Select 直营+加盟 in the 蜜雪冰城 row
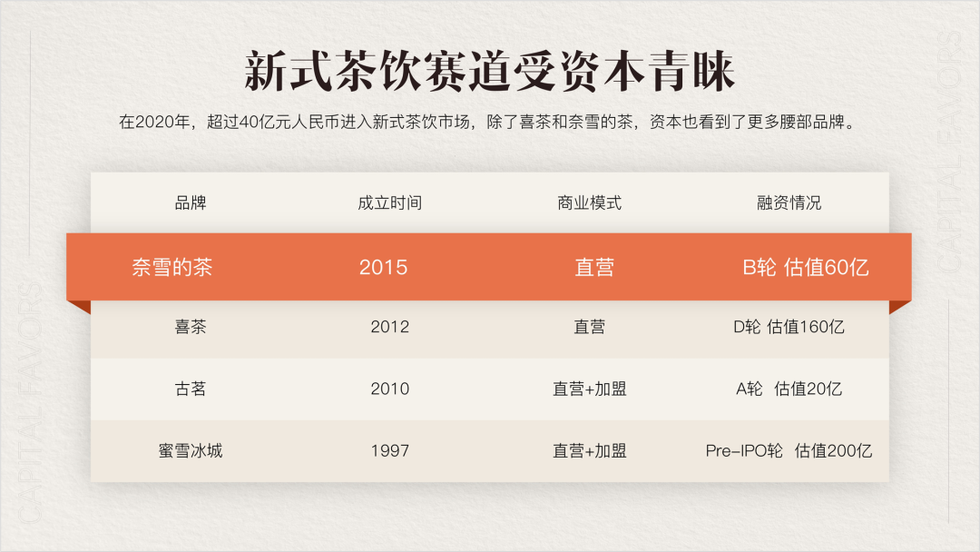This screenshot has height=552, width=980. click(589, 450)
